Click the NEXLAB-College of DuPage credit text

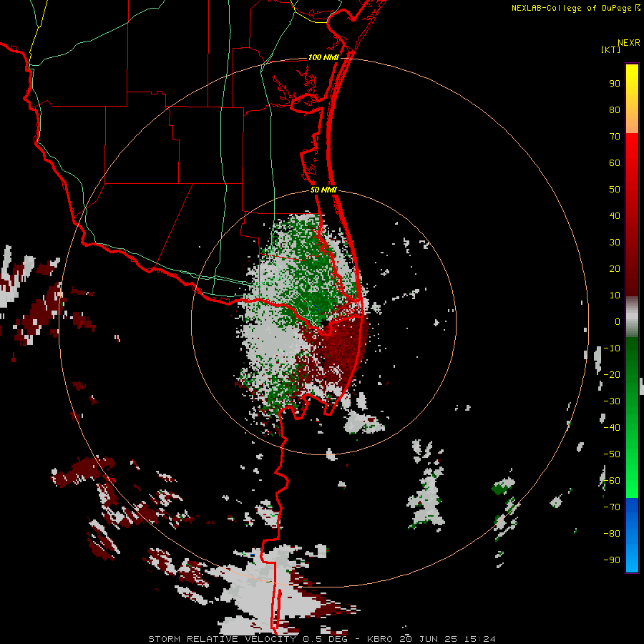(575, 8)
